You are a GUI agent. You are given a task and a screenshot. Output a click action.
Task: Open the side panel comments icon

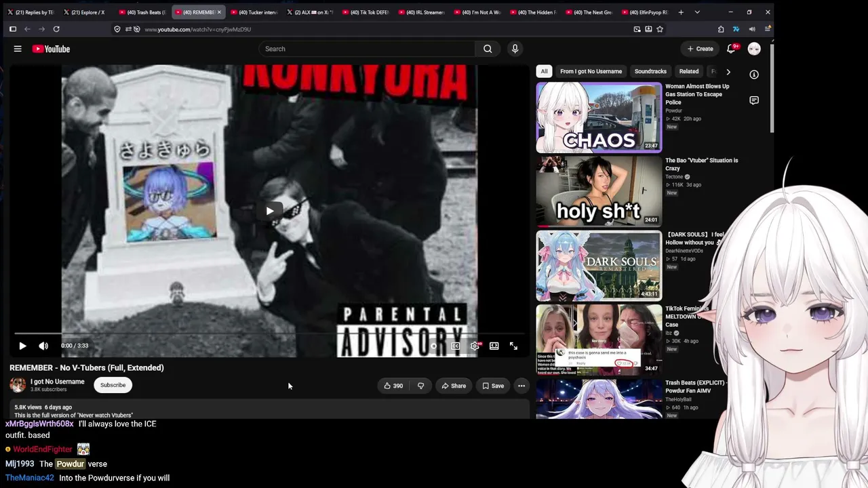(754, 100)
